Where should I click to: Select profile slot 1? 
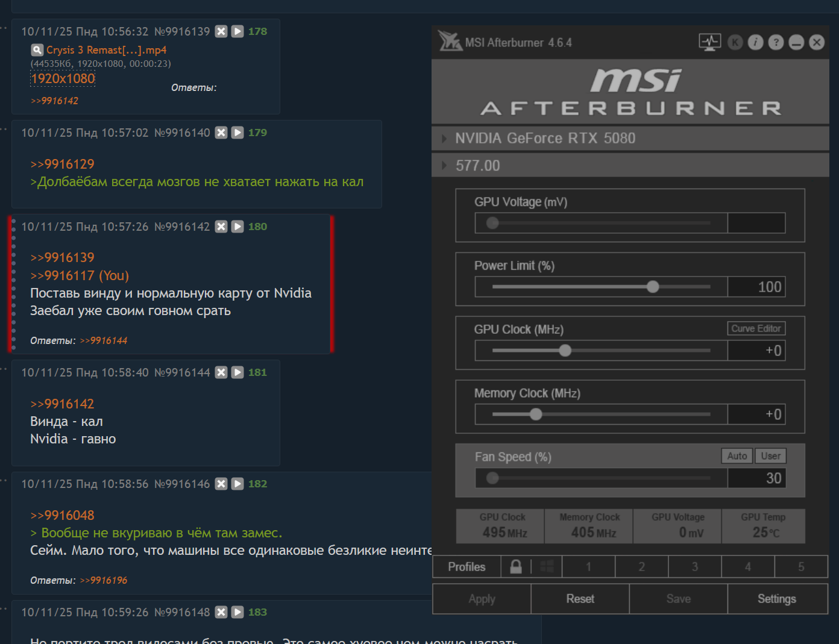589,567
